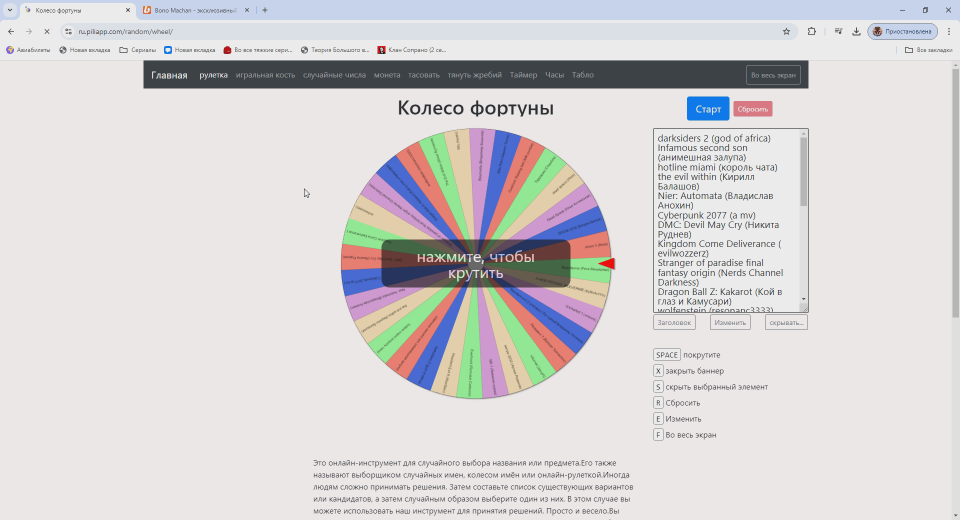Open the browser extensions puzzle icon
The width and height of the screenshot is (960, 520).
[812, 31]
